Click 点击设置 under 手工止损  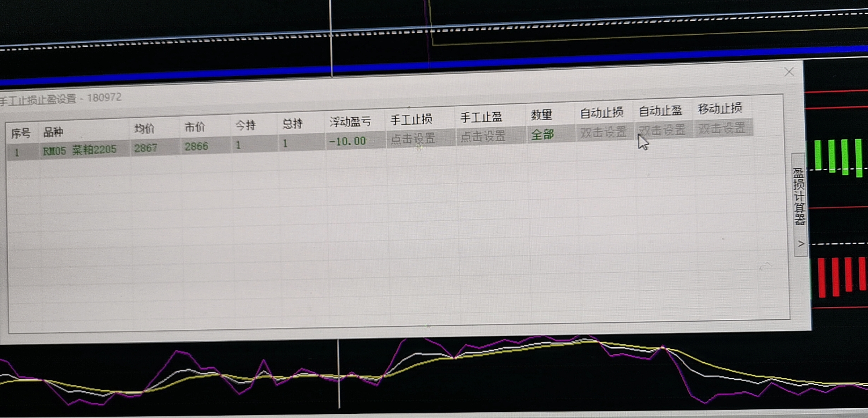pyautogui.click(x=413, y=138)
